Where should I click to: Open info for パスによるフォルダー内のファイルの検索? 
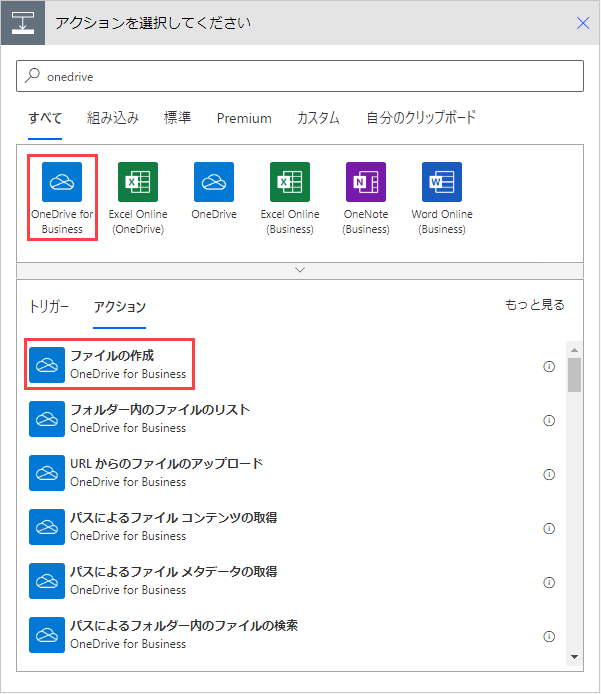tap(549, 636)
